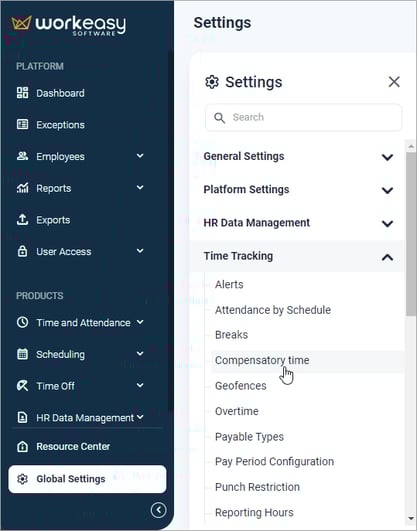417x531 pixels.
Task: Click the workeasy crown logo
Action: coord(21,23)
